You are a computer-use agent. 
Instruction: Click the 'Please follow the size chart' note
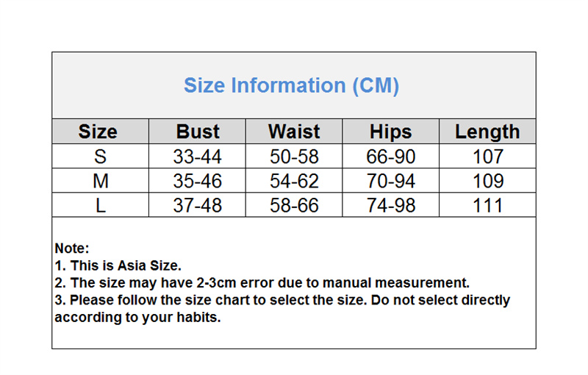click(x=282, y=309)
